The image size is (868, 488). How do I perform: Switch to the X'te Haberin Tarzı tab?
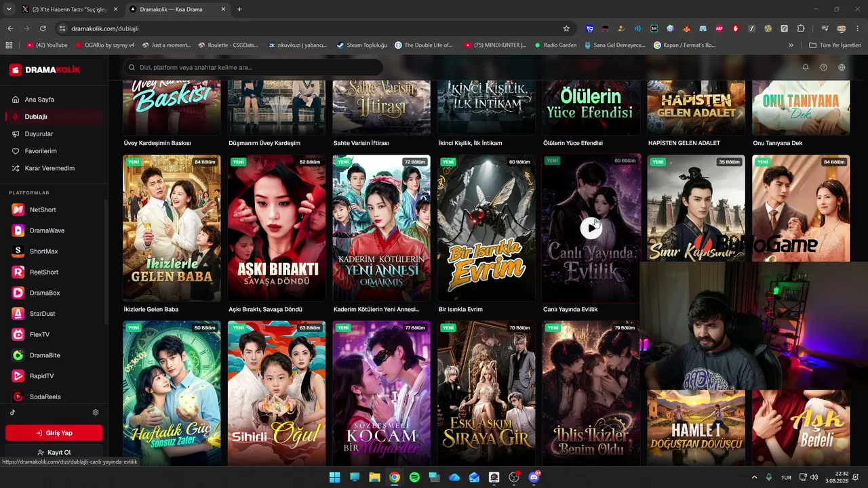point(70,9)
